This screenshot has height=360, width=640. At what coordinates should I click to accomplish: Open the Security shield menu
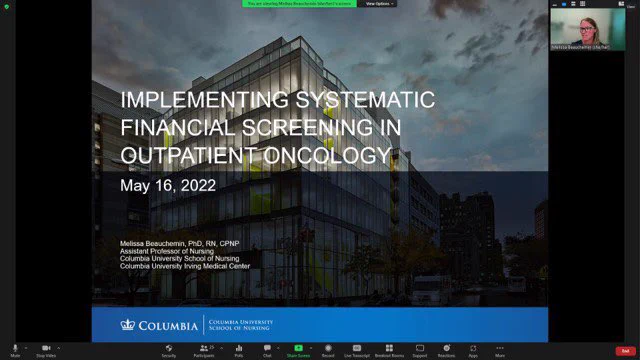click(169, 350)
